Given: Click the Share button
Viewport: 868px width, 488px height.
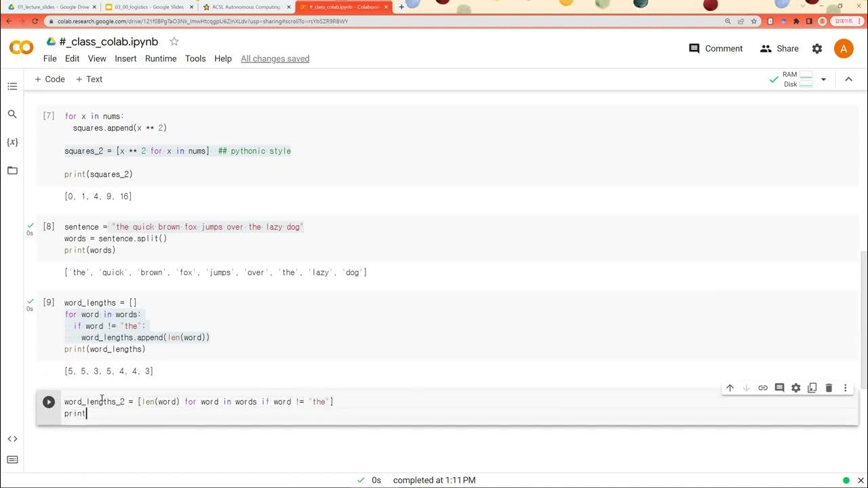Looking at the screenshot, I should 779,49.
